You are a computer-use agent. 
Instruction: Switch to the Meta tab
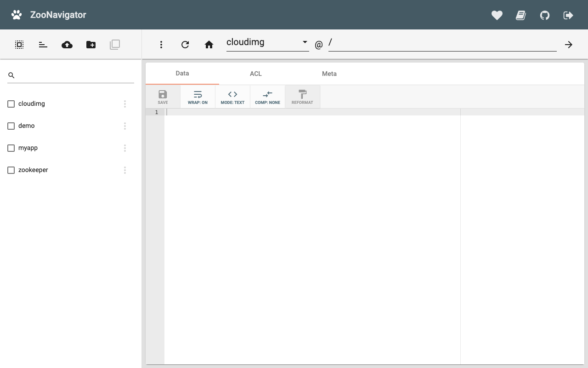[329, 74]
